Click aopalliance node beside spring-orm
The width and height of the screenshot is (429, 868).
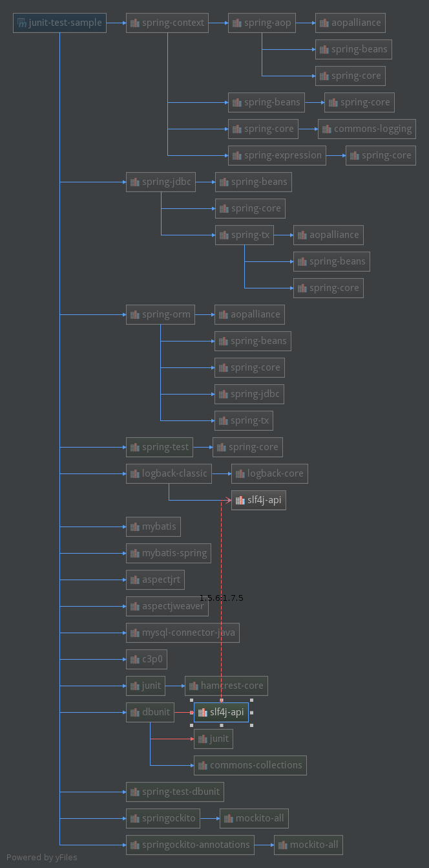[249, 314]
